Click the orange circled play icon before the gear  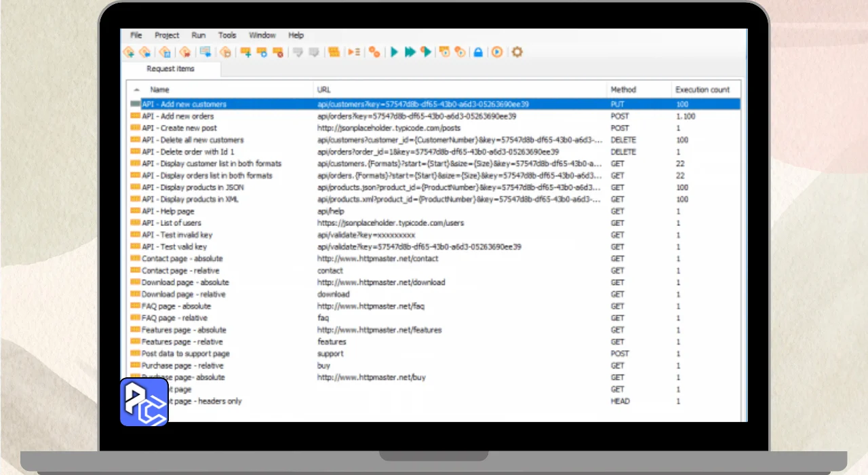(x=497, y=52)
